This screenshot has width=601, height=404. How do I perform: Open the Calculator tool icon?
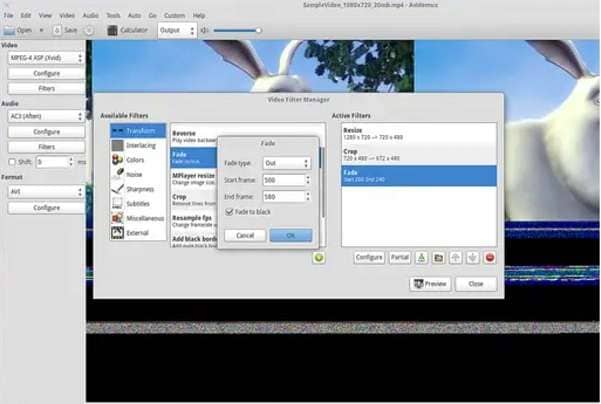[112, 30]
